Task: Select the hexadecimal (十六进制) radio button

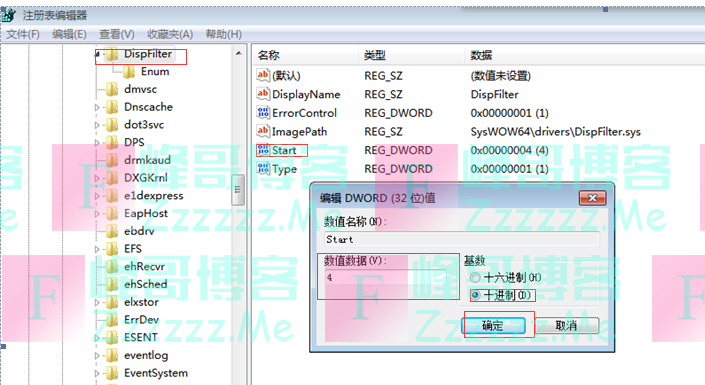Action: (475, 278)
